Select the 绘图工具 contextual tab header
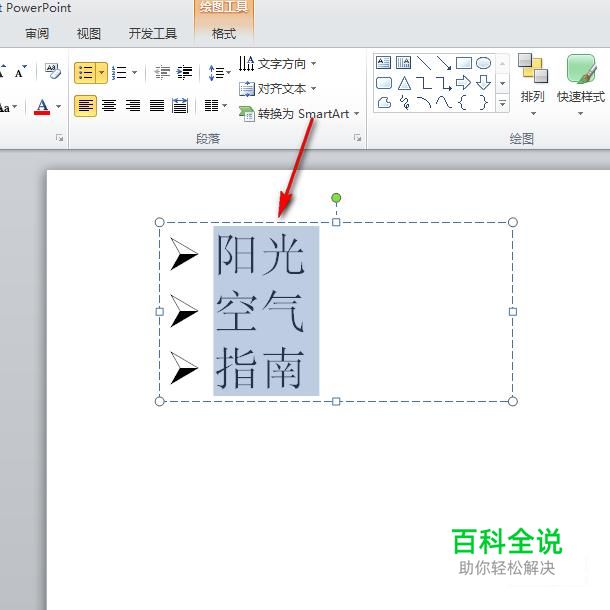610x610 pixels. [224, 7]
